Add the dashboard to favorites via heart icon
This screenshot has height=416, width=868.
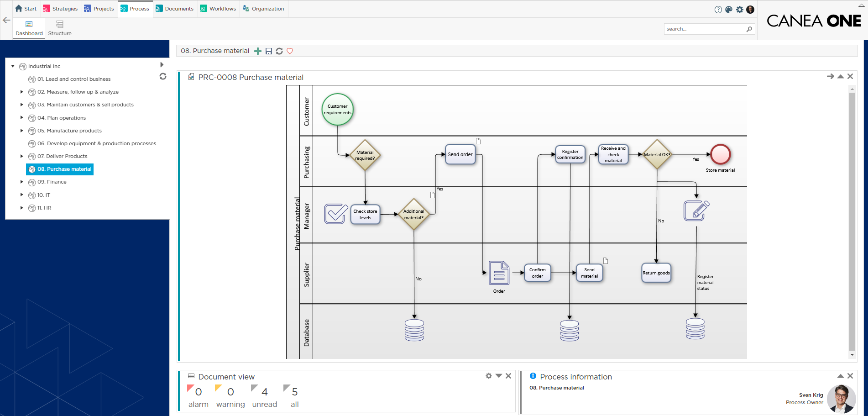tap(290, 51)
